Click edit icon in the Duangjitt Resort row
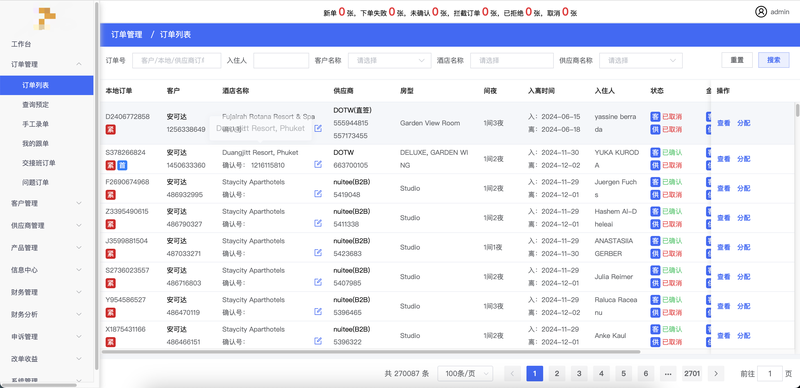 (318, 164)
